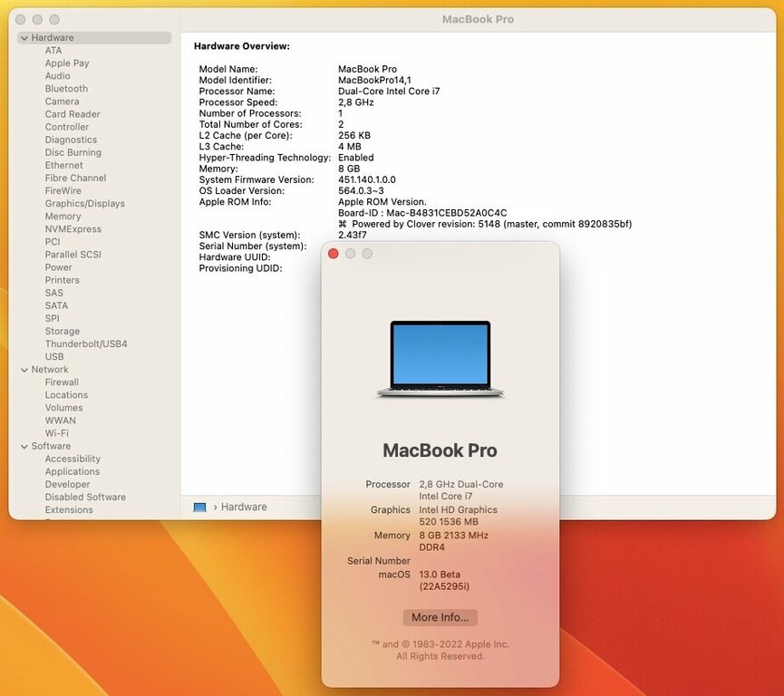Select Applications under the Software section
The height and width of the screenshot is (696, 784).
pos(72,471)
